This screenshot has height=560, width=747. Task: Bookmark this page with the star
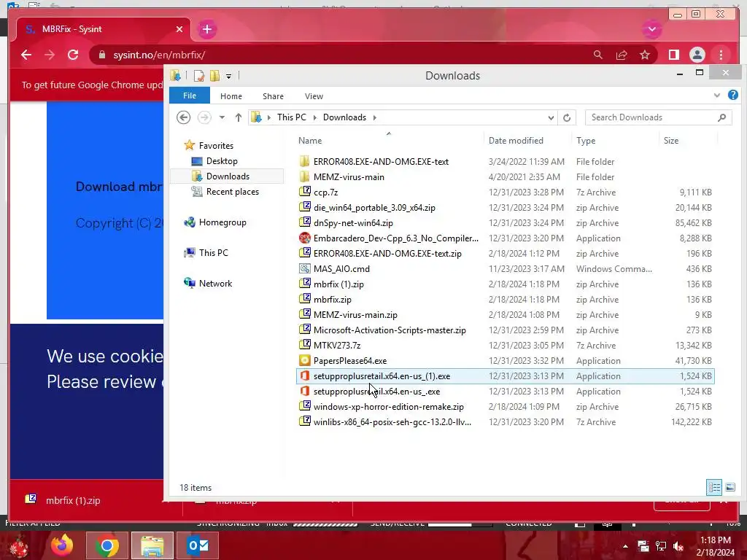(645, 55)
